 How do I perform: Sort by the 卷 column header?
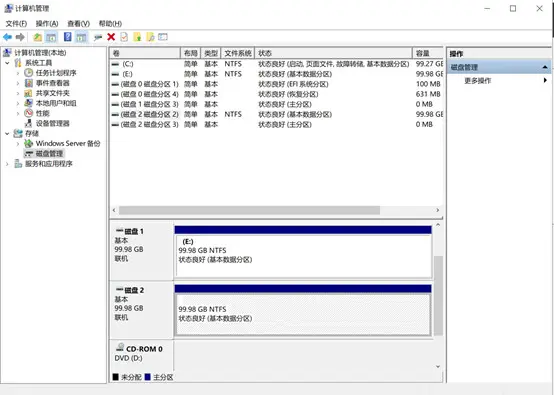coord(145,53)
